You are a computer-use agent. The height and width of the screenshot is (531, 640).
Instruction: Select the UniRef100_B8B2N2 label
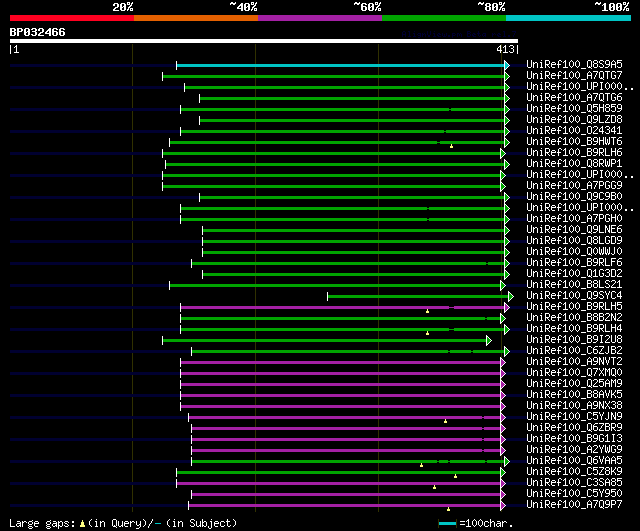(x=574, y=318)
